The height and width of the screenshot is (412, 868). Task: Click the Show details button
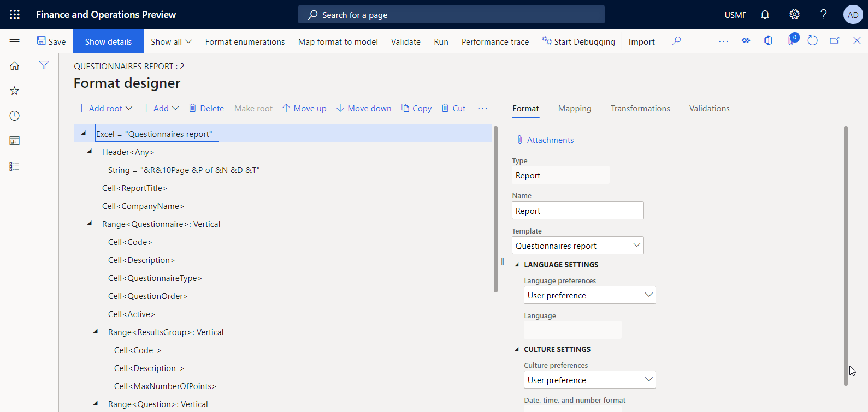(108, 41)
